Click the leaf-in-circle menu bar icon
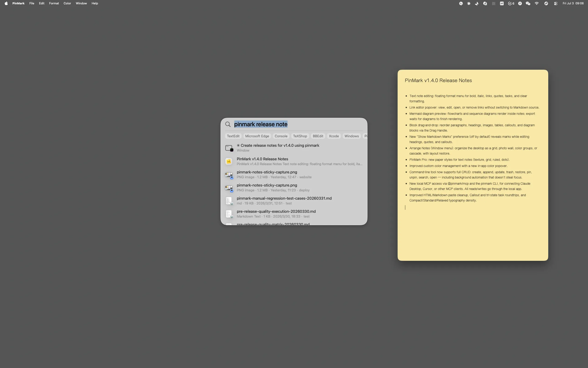This screenshot has height=368, width=588. pos(485,3)
